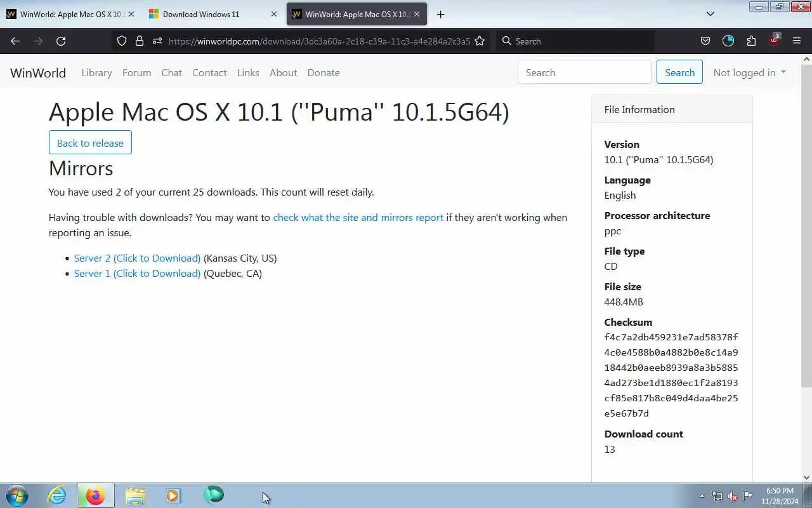Click the site security padlock icon

click(140, 41)
